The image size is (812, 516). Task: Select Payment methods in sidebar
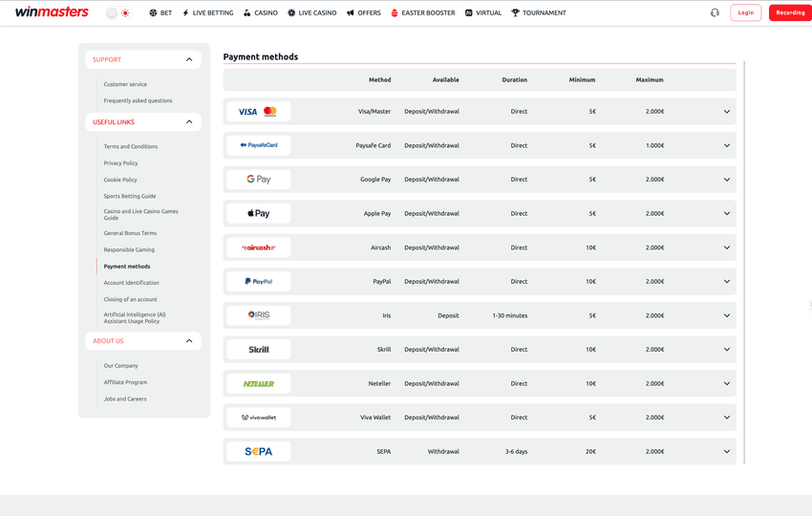127,267
